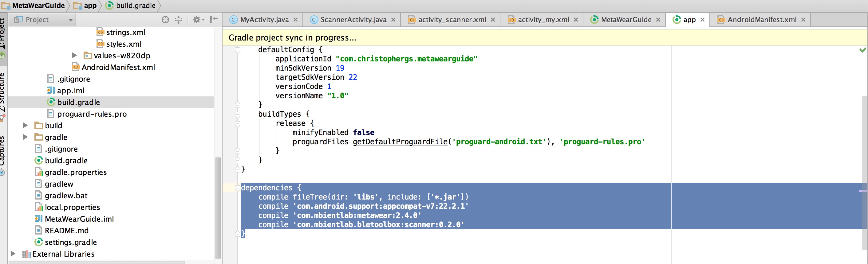Select gradlew file in the tree

pos(59,184)
